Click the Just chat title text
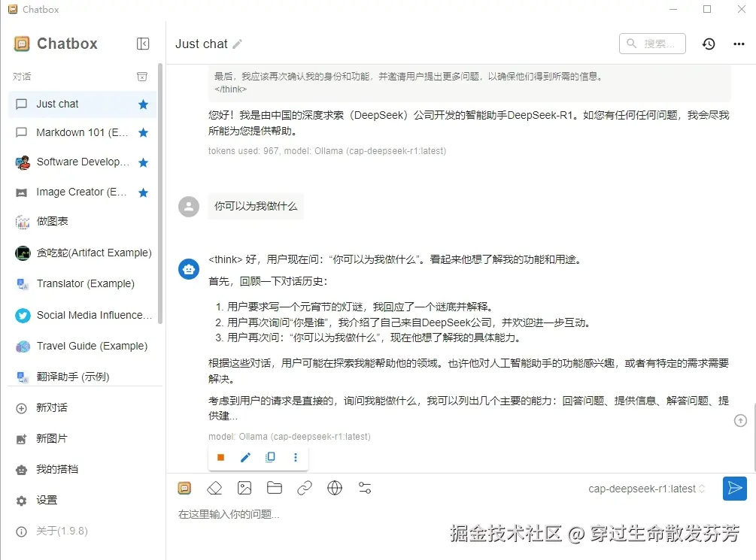This screenshot has width=756, height=560. (202, 44)
